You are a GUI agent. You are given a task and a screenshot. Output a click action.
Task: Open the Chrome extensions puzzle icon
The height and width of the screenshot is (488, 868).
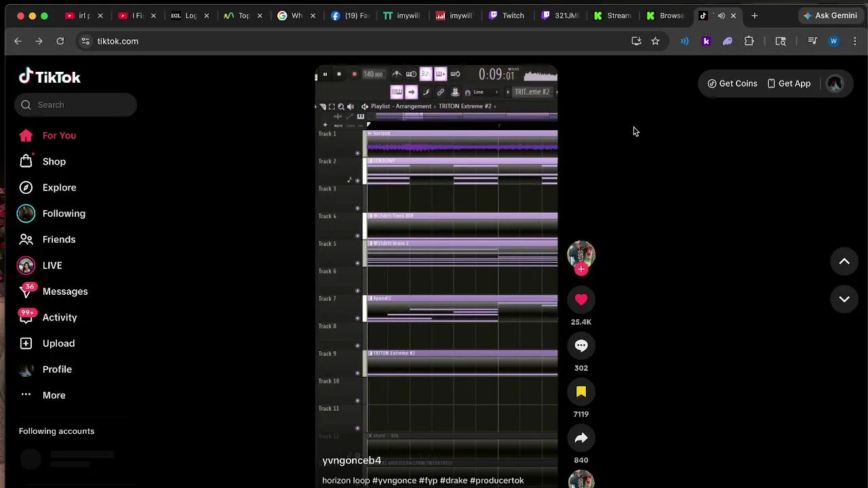click(x=749, y=41)
